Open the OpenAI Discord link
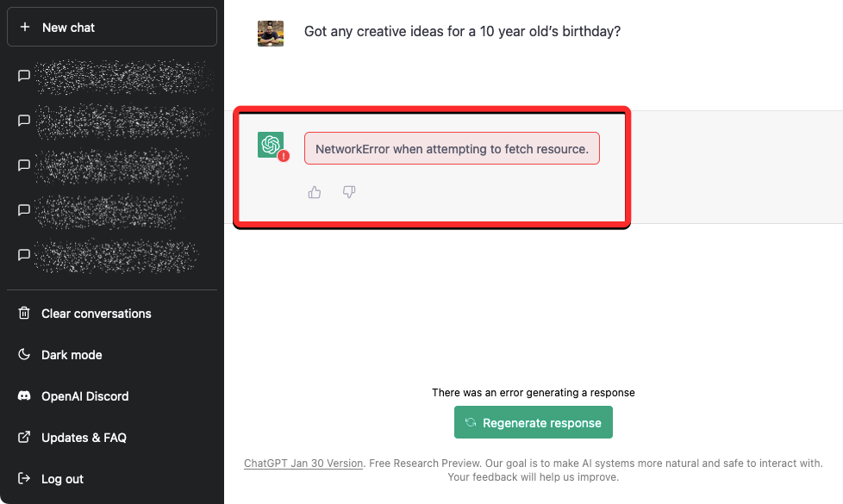Viewport: 843px width, 504px height. [84, 396]
